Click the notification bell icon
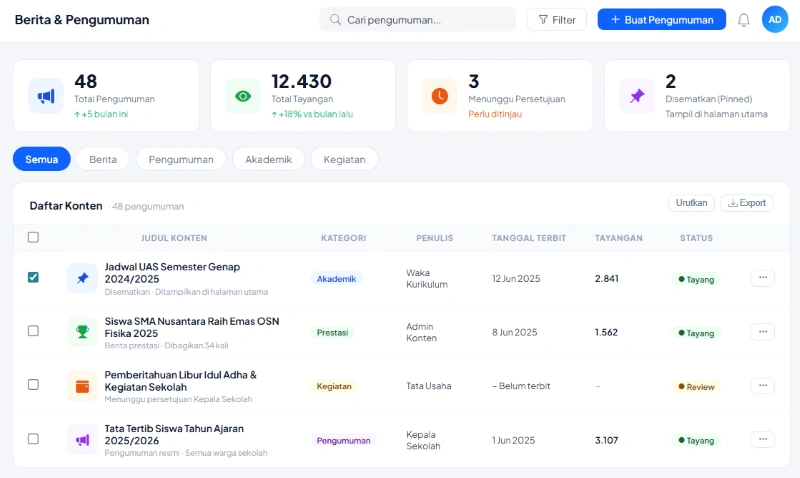Viewport: 800px width, 478px height. tap(743, 20)
